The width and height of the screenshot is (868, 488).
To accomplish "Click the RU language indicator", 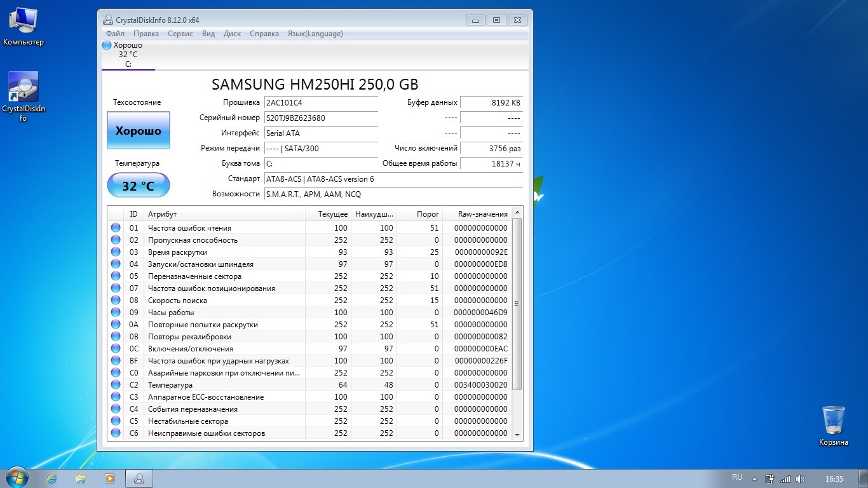I will pos(737,477).
